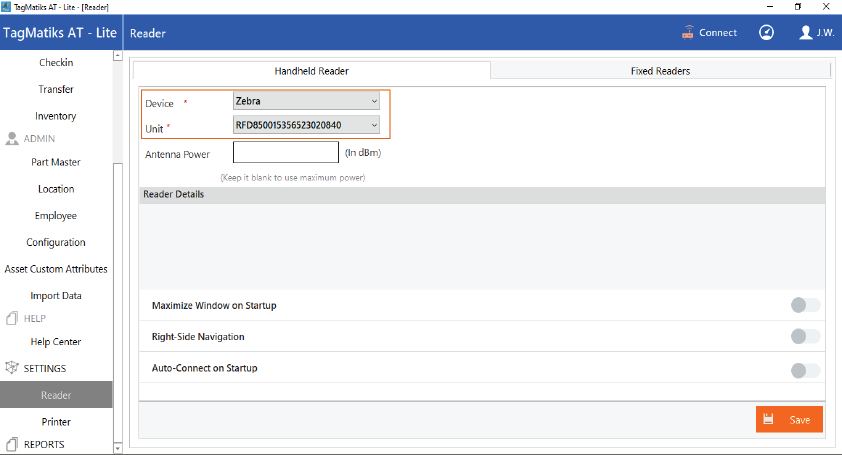Screen dimensions: 842x455
Task: Turn on Auto-Connect on Startup
Action: [804, 370]
